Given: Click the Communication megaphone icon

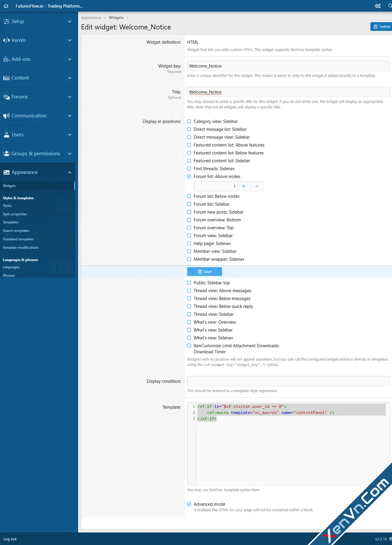Looking at the screenshot, I should (6, 116).
